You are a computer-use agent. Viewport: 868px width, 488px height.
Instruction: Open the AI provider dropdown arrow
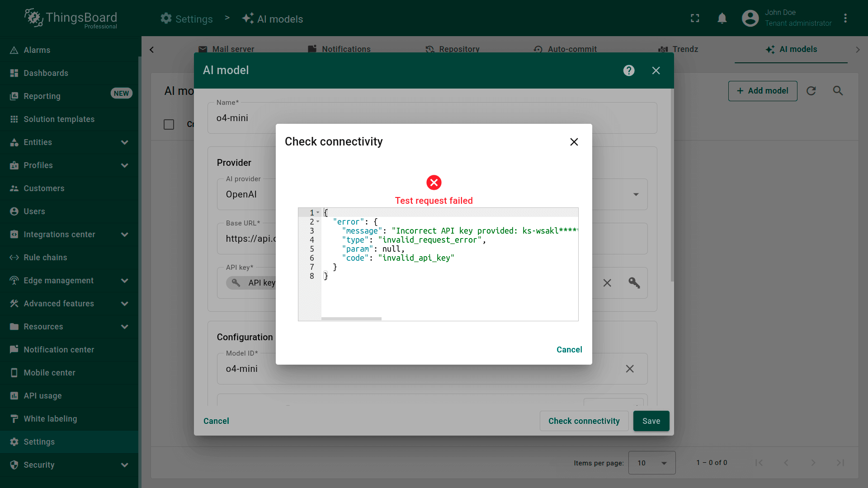[x=636, y=194]
